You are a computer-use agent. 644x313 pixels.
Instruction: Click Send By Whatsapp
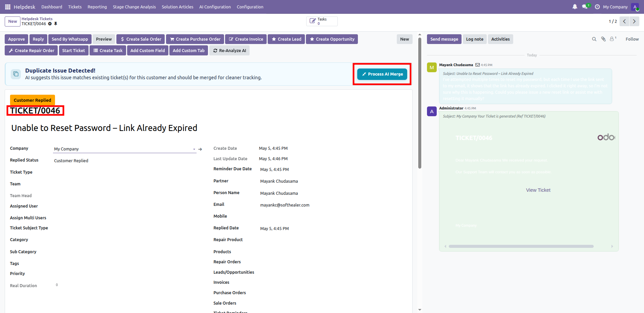(x=70, y=39)
